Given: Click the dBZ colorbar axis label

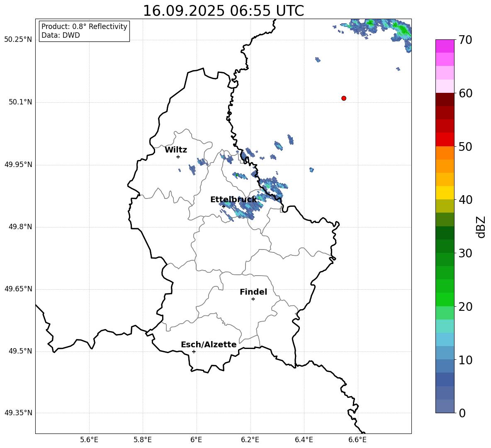Looking at the screenshot, I should point(481,227).
